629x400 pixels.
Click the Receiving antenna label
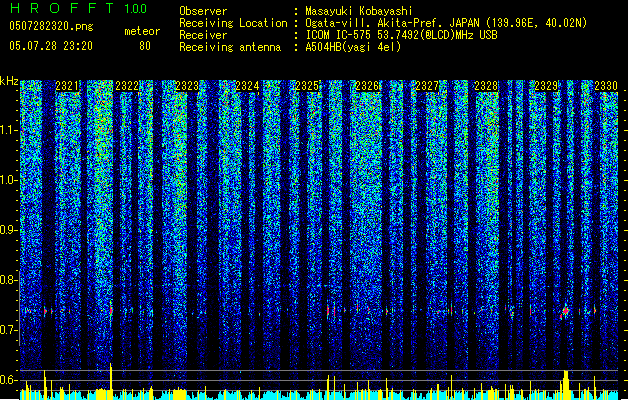pos(230,47)
